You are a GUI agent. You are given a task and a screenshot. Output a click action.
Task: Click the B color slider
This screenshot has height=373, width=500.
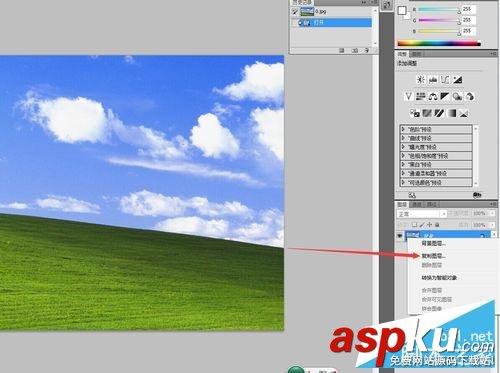[x=439, y=31]
